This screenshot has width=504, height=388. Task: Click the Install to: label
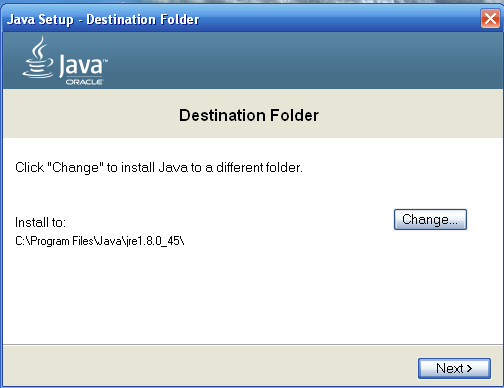click(41, 222)
